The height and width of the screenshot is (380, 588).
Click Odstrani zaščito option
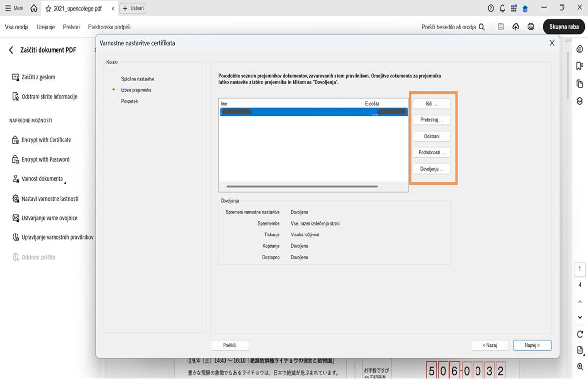pyautogui.click(x=34, y=257)
